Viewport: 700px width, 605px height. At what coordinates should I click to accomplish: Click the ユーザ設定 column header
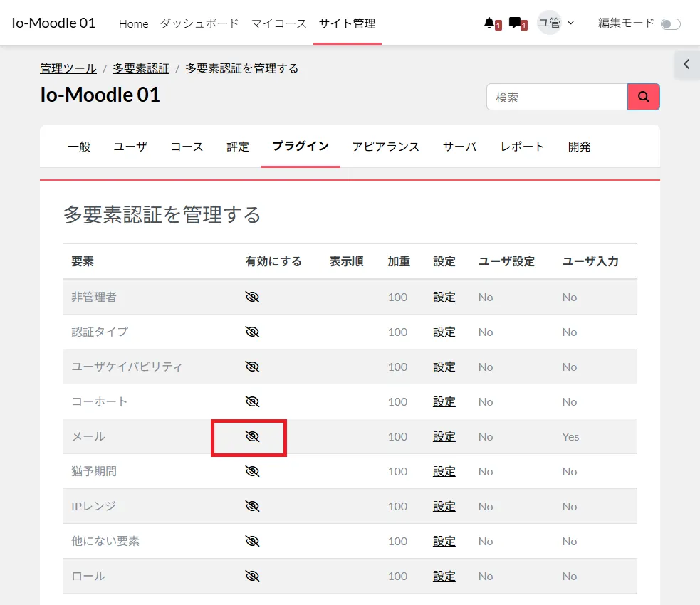(x=506, y=261)
